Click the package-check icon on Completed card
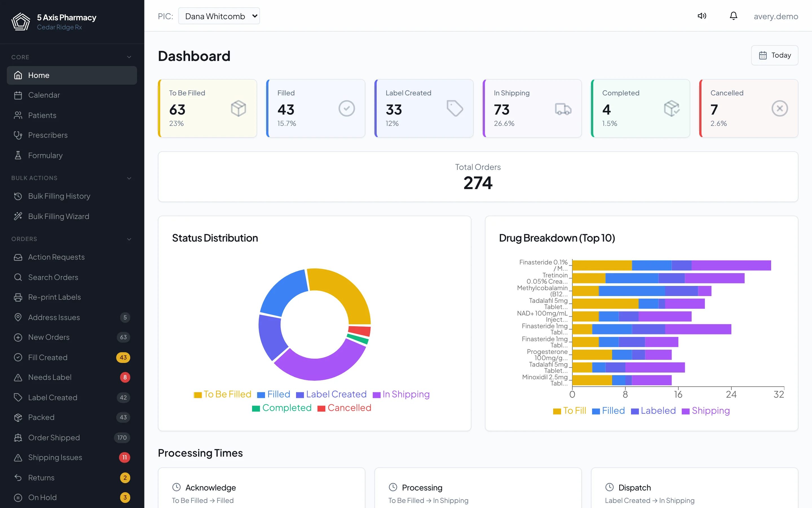The width and height of the screenshot is (812, 508). click(671, 109)
